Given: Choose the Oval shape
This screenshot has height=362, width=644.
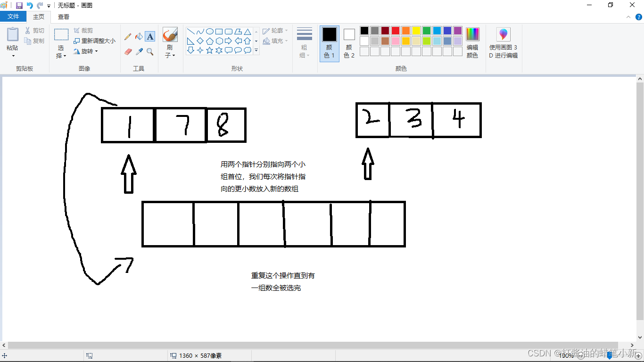Looking at the screenshot, I should coord(209,32).
